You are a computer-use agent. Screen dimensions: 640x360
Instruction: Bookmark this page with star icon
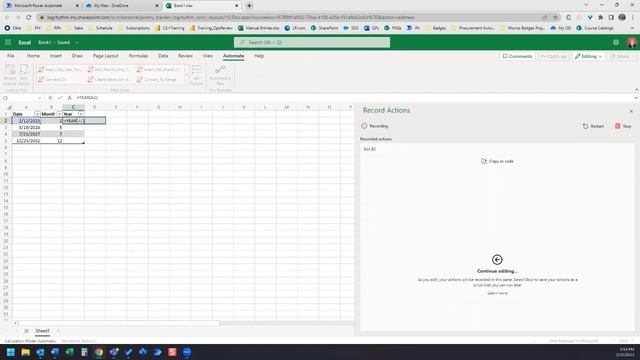click(x=555, y=18)
